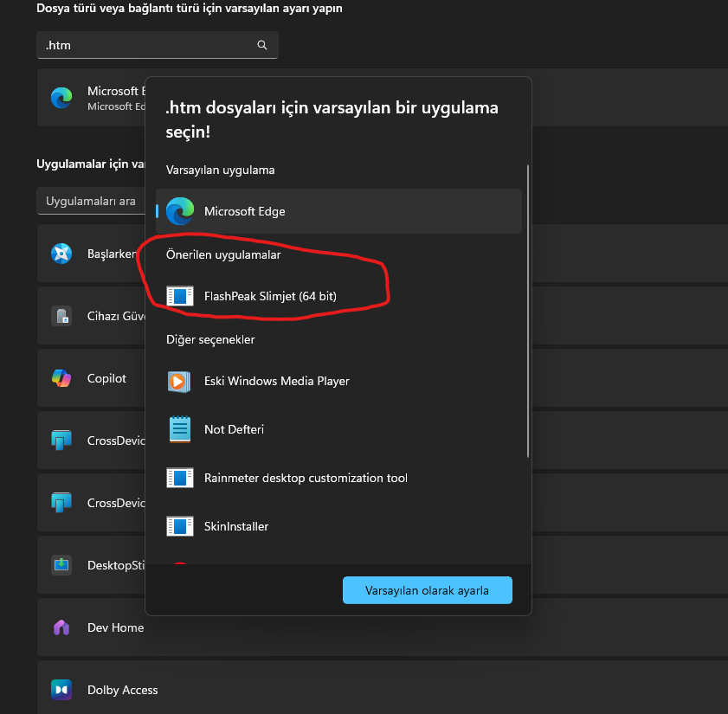Click the Not Defteri notepad icon

pyautogui.click(x=180, y=429)
